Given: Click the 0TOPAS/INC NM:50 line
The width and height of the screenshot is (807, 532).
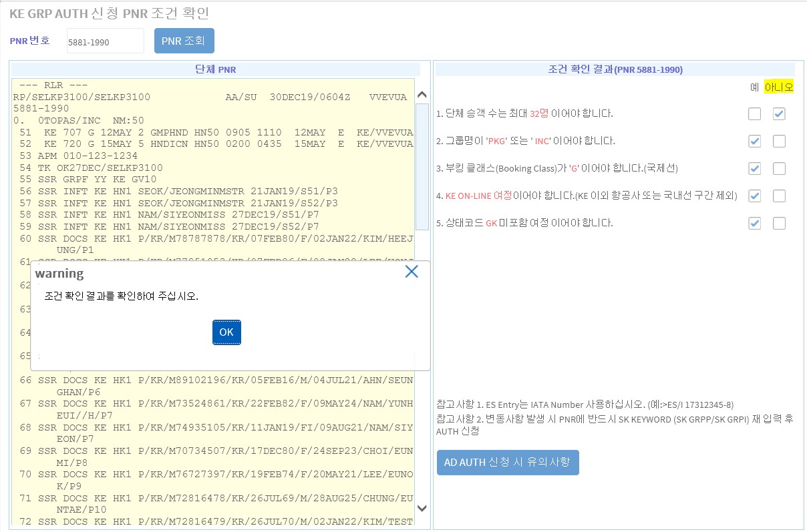Looking at the screenshot, I should [78, 121].
